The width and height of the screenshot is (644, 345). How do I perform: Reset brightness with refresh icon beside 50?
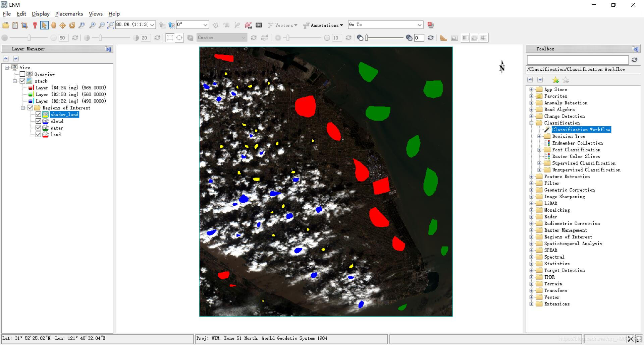pos(75,38)
